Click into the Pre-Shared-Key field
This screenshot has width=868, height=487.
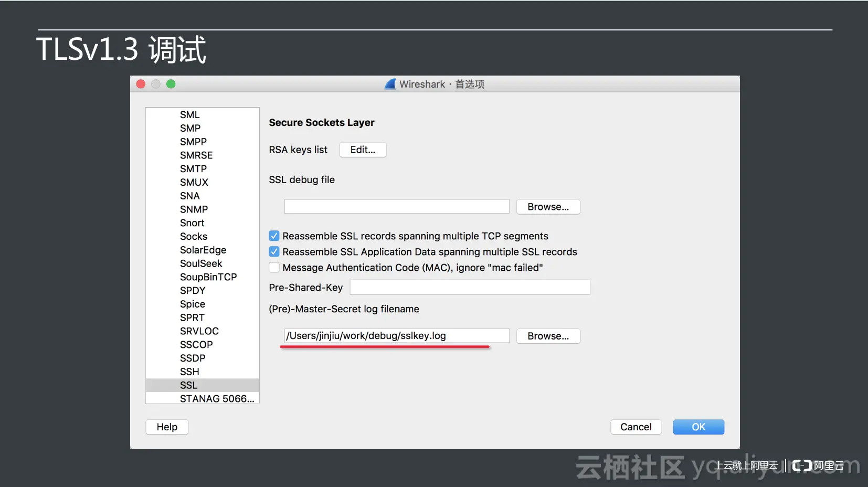click(470, 288)
